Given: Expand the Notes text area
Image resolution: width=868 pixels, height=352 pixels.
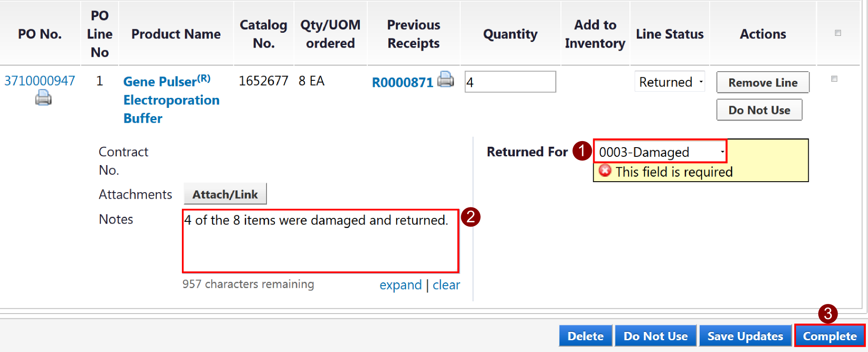Looking at the screenshot, I should tap(400, 285).
